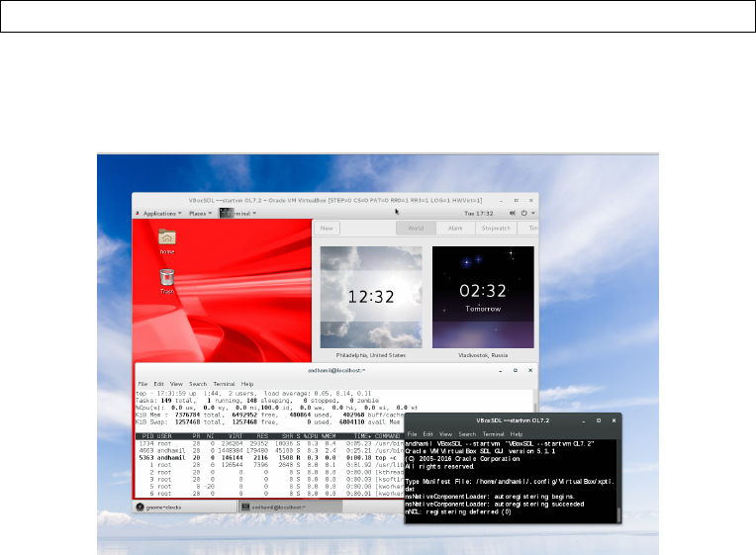
Task: Switch to the World tab in Clocks
Action: pyautogui.click(x=416, y=229)
